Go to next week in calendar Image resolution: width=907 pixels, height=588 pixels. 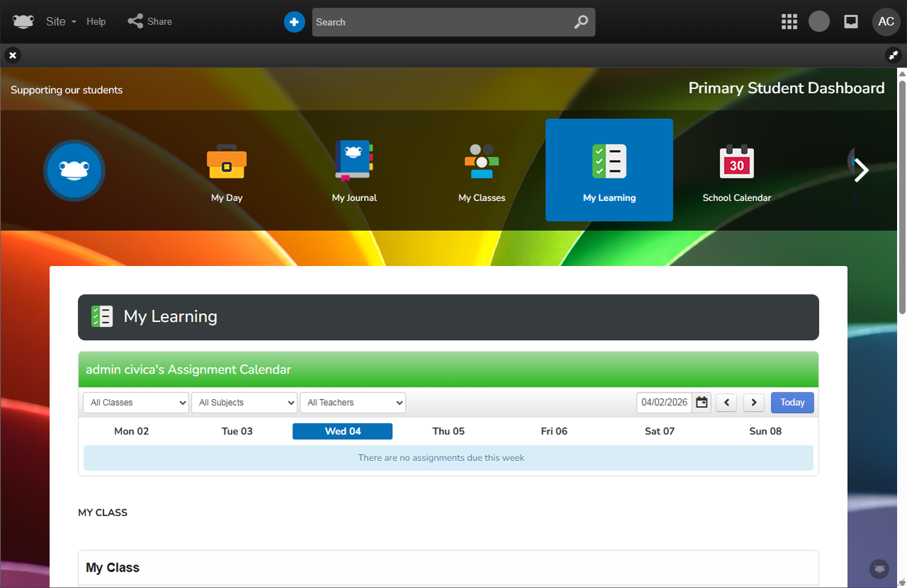pyautogui.click(x=753, y=403)
